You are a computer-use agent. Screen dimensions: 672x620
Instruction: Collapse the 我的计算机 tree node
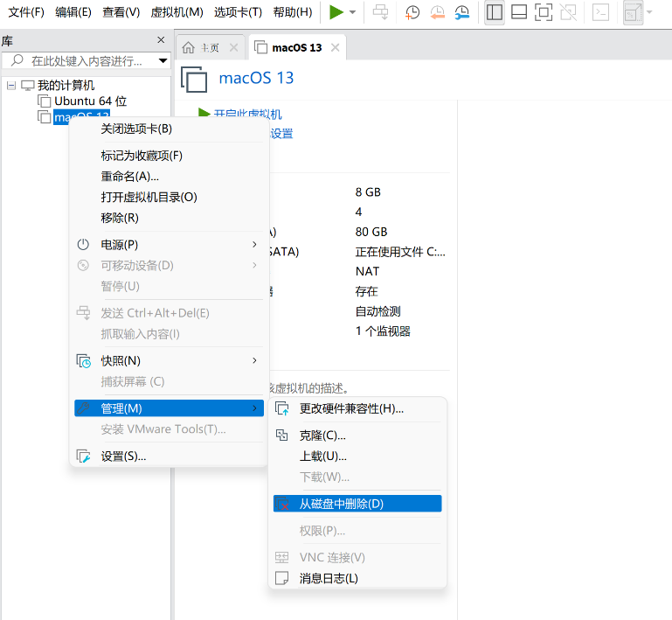(x=11, y=86)
